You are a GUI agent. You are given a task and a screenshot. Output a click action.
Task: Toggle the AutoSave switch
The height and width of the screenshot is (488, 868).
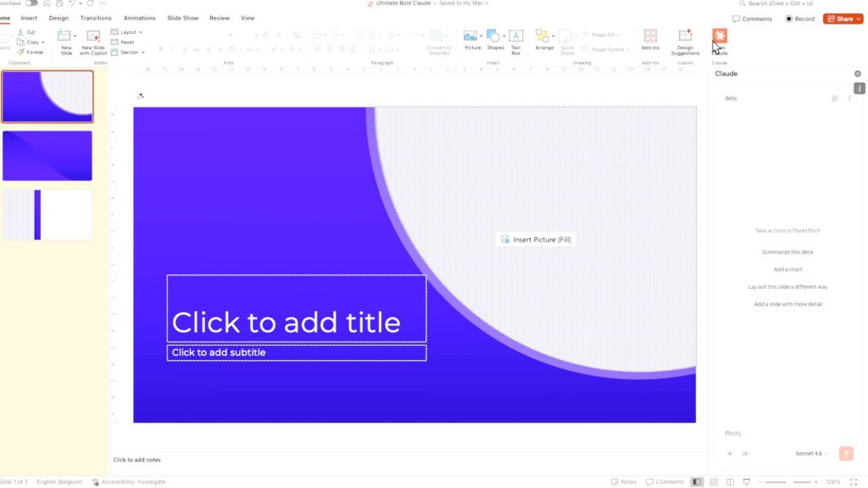point(31,3)
